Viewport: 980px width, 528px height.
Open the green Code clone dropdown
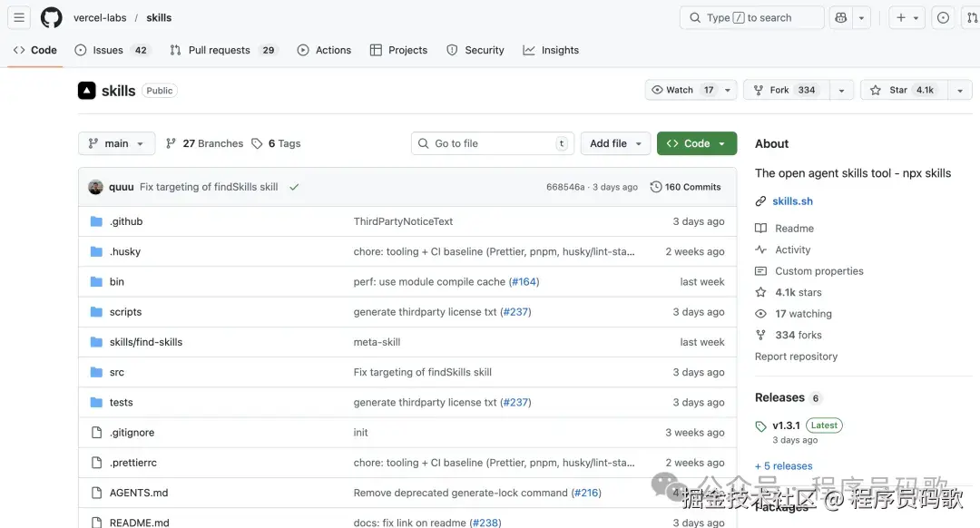697,143
